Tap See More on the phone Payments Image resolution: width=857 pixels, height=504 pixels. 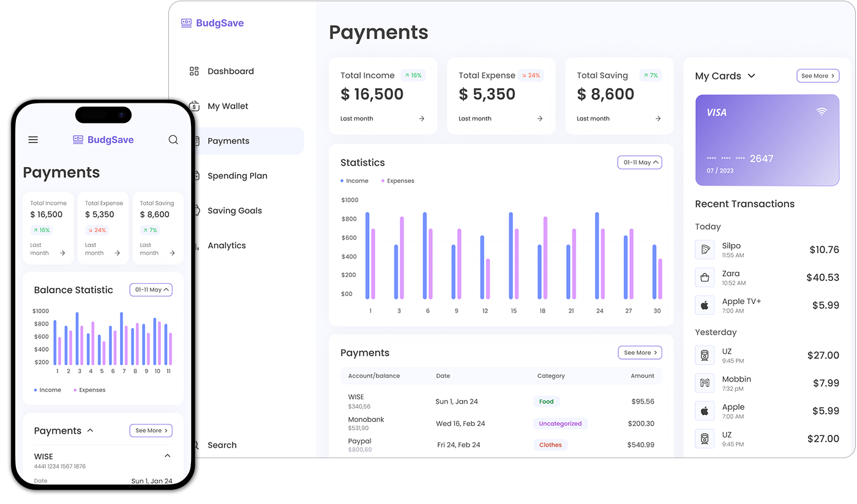coord(151,431)
